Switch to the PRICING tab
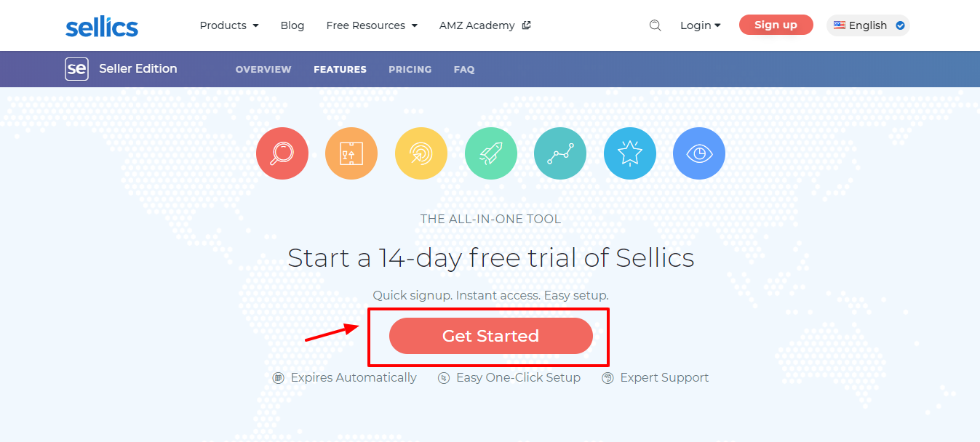The height and width of the screenshot is (442, 980). click(410, 69)
